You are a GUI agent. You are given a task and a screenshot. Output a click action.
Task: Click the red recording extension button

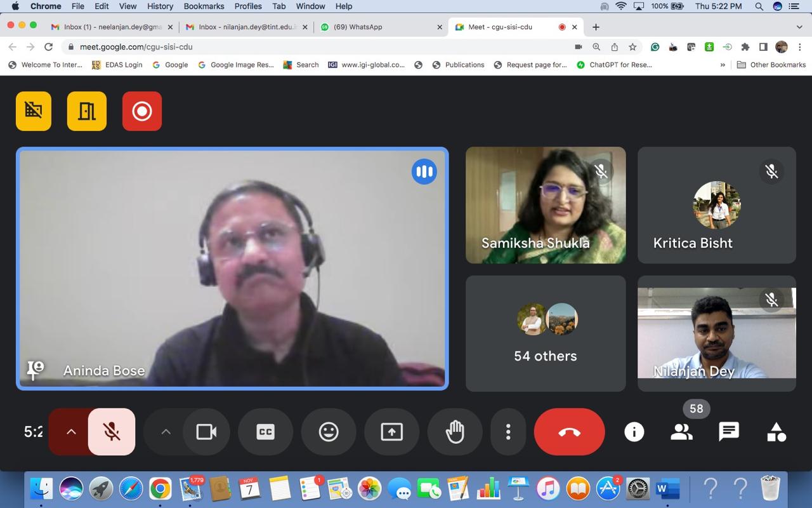pos(142,111)
